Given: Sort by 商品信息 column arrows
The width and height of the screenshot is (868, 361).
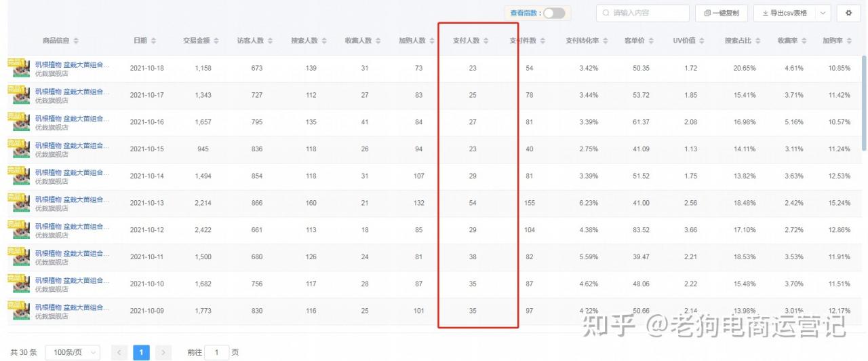Looking at the screenshot, I should 76,41.
